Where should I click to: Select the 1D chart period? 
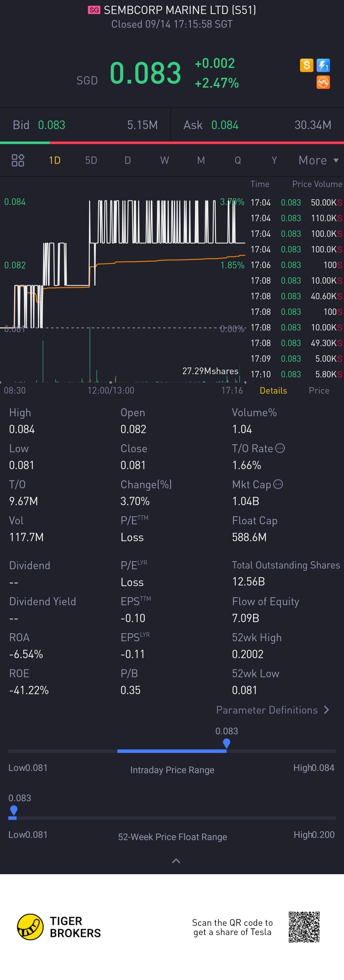click(55, 160)
